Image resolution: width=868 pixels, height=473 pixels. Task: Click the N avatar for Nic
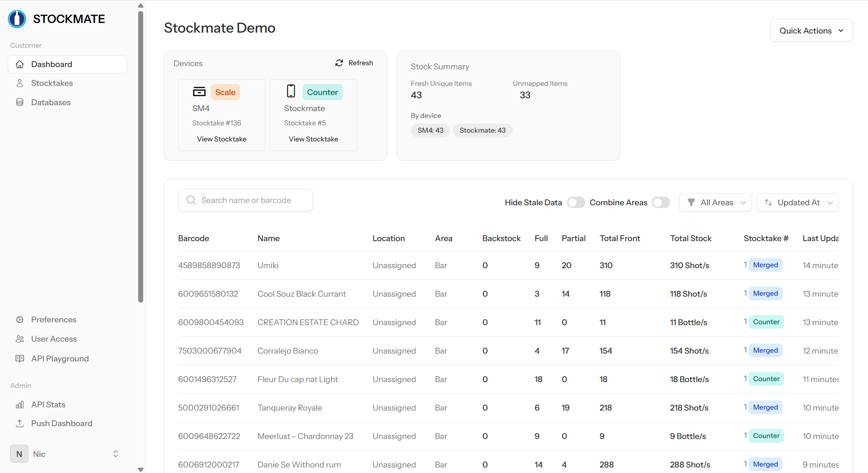(x=19, y=454)
